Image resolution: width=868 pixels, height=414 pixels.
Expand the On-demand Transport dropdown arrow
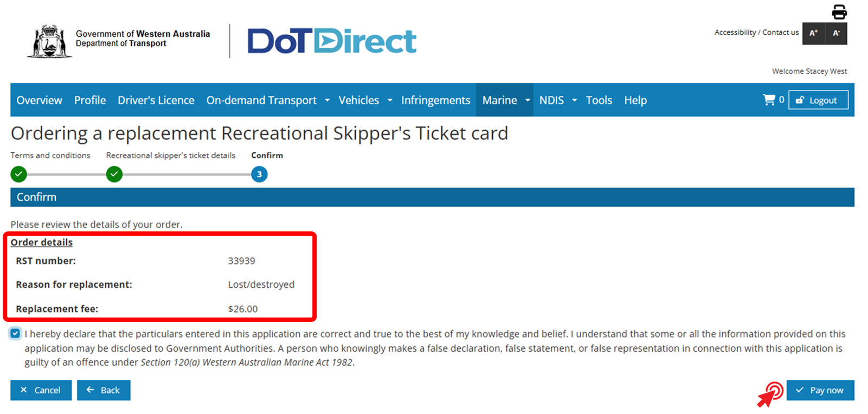[327, 100]
